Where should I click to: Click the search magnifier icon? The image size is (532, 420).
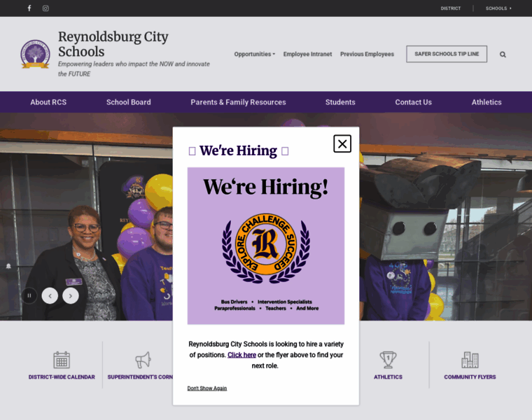503,55
